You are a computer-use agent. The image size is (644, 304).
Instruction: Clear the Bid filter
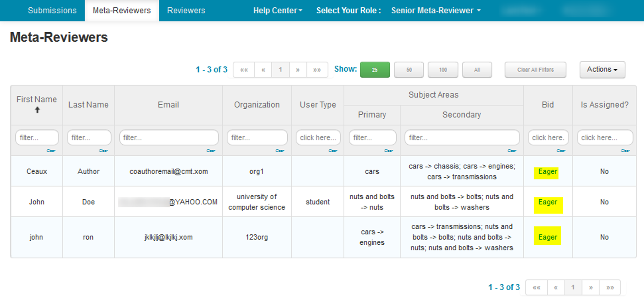point(561,151)
